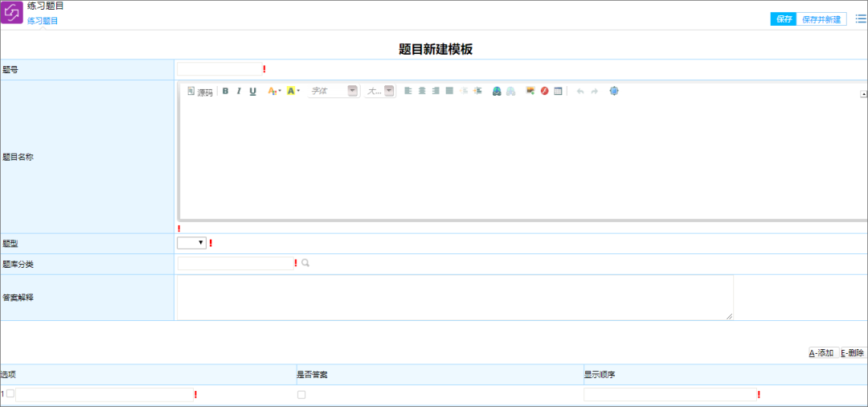Image resolution: width=868 pixels, height=407 pixels.
Task: Click the 题号 input field
Action: [219, 69]
